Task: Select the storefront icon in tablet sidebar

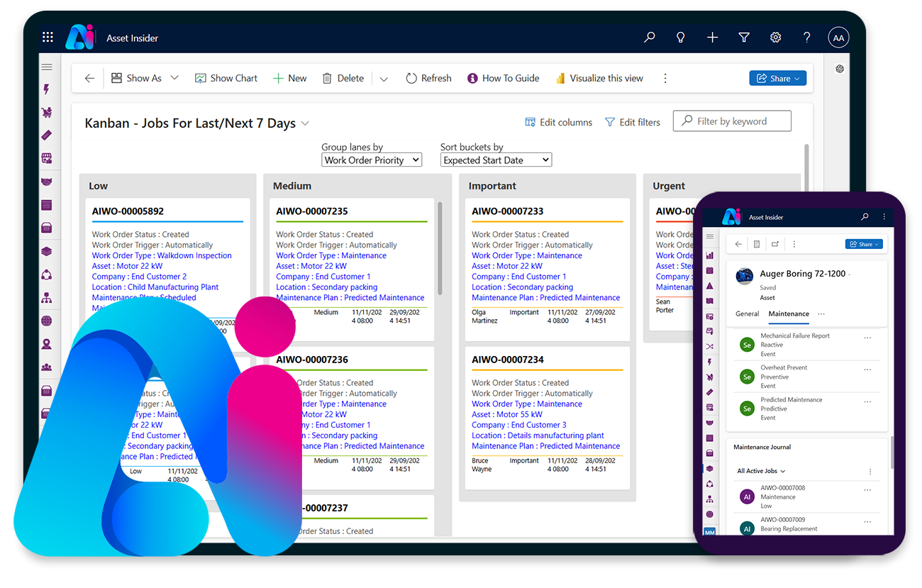Action: tap(47, 158)
